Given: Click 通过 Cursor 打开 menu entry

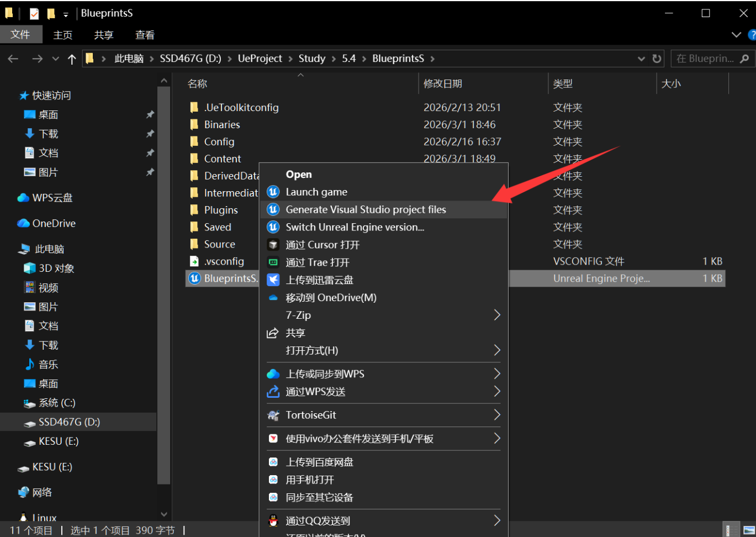Looking at the screenshot, I should point(384,245).
